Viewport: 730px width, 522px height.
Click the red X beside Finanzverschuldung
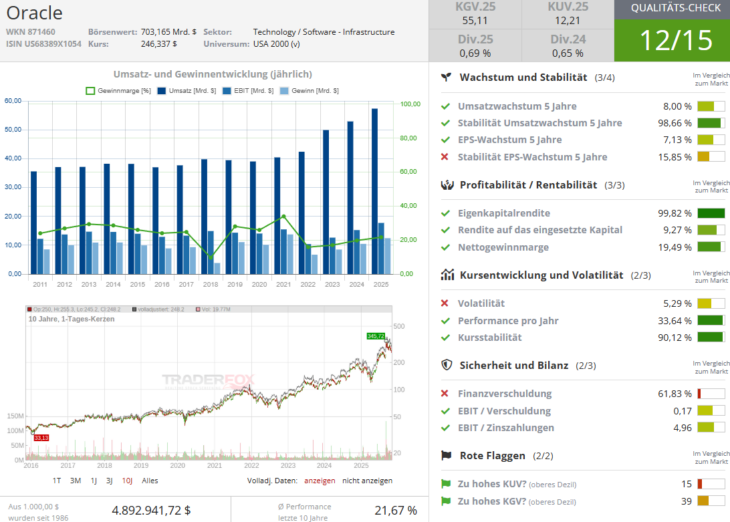(445, 393)
